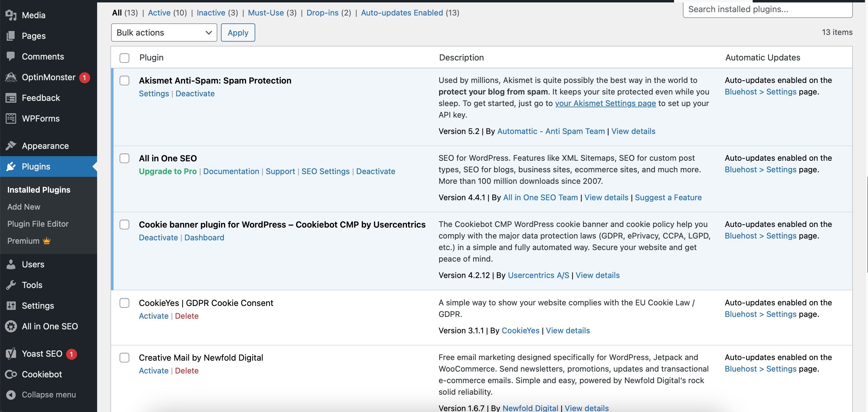
Task: Check the CookieYes GDPR plugin checkbox
Action: 124,303
